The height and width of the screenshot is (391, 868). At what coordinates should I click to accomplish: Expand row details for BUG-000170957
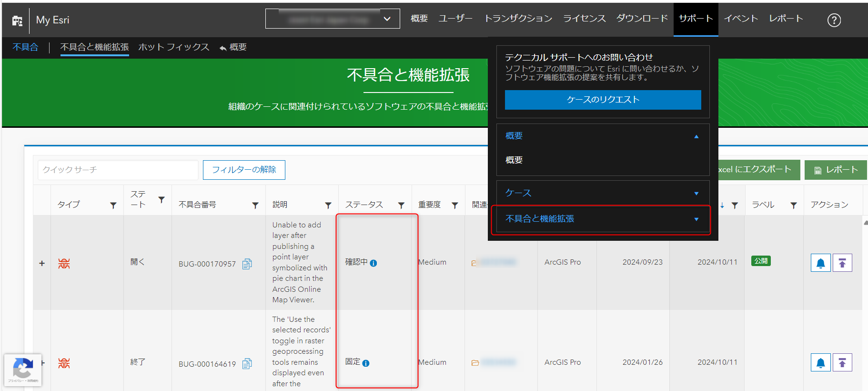(x=42, y=263)
